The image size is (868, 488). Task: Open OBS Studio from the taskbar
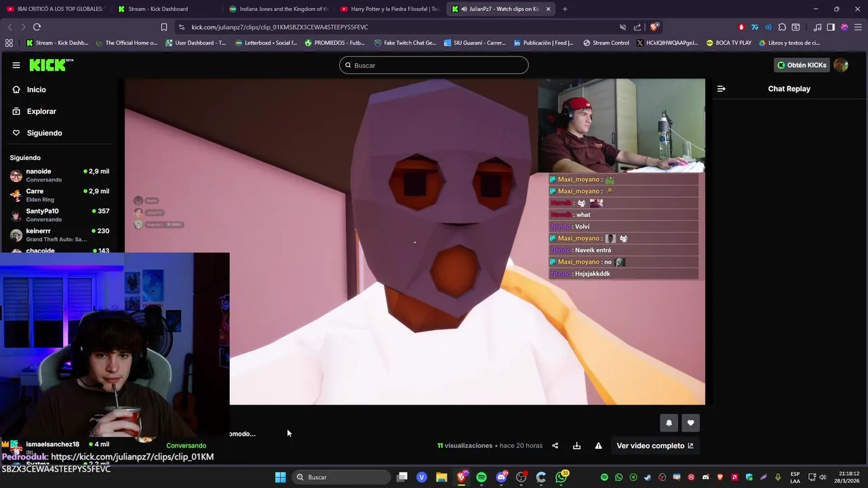(521, 477)
